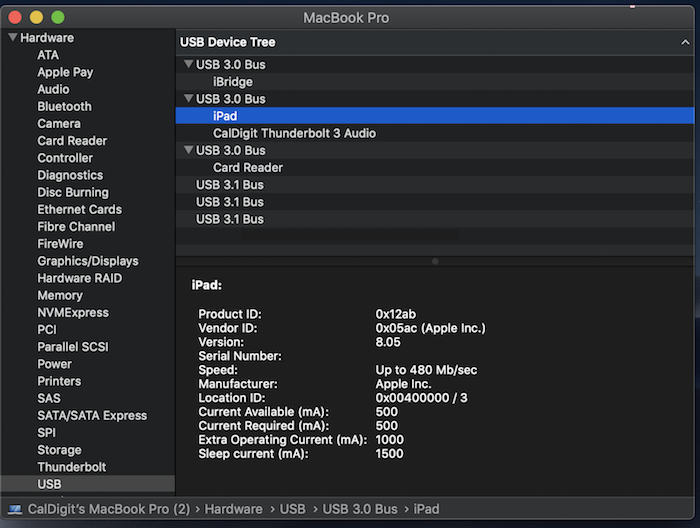Click the sort chevron in USB Device Tree header
The image size is (700, 528).
pyautogui.click(x=685, y=42)
